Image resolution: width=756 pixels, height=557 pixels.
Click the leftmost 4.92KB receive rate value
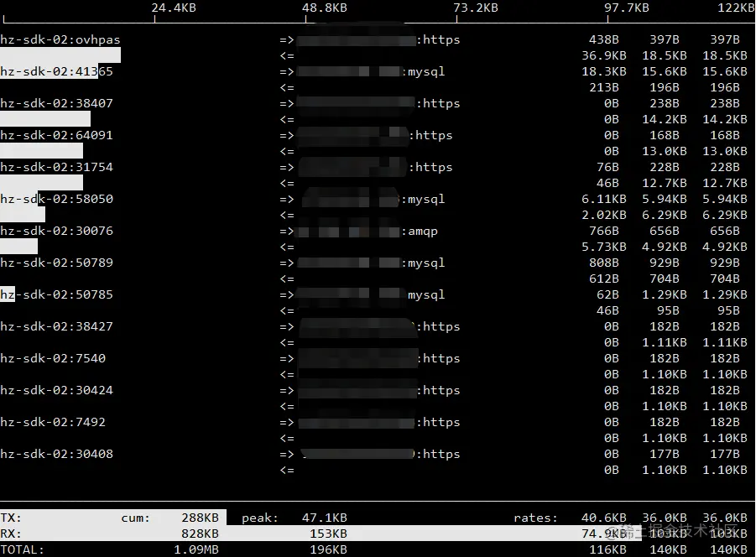click(664, 247)
